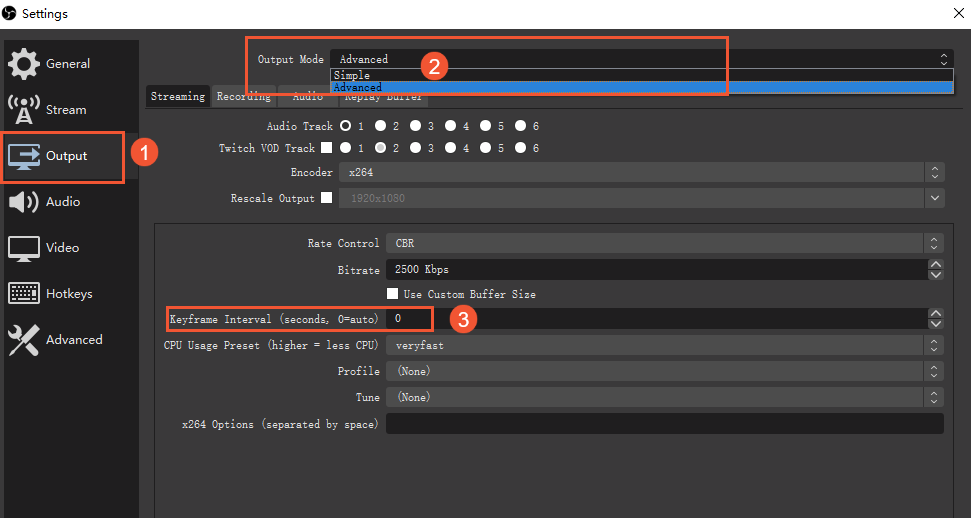Image resolution: width=971 pixels, height=518 pixels.
Task: Select the Output monitor arrow icon
Action: pos(24,156)
